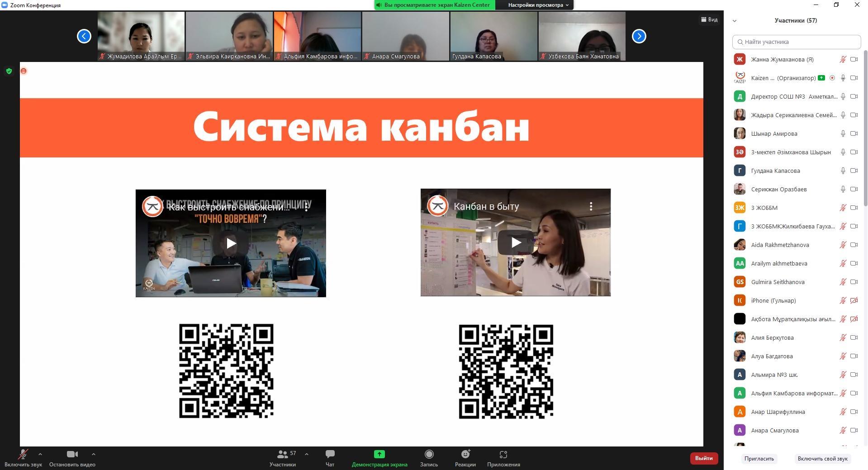Viewport: 868px width, 470px height.
Task: Stop camera using Остановить видео button
Action: (x=72, y=458)
